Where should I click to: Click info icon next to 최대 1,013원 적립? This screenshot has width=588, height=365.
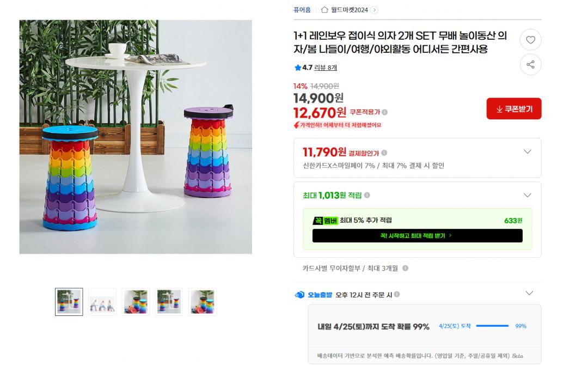coord(367,195)
